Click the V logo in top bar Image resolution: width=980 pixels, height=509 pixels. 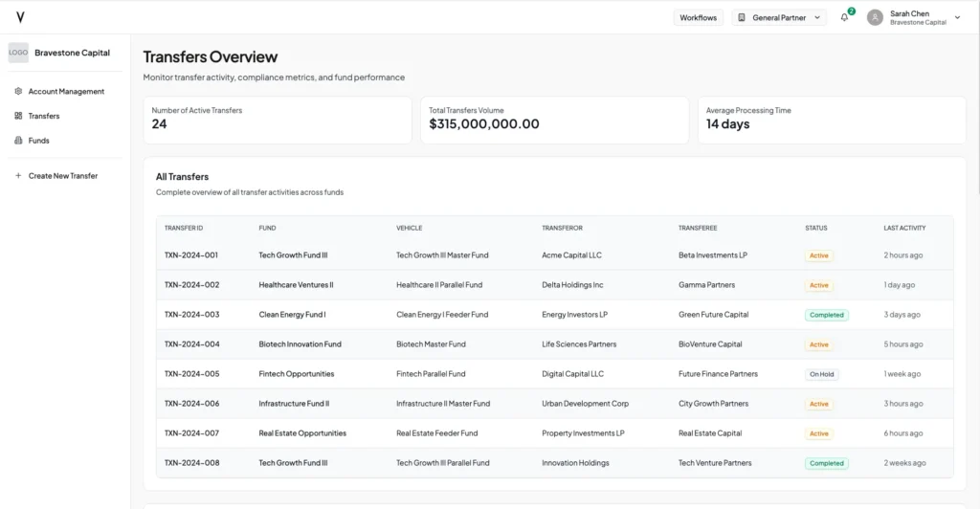pyautogui.click(x=20, y=17)
